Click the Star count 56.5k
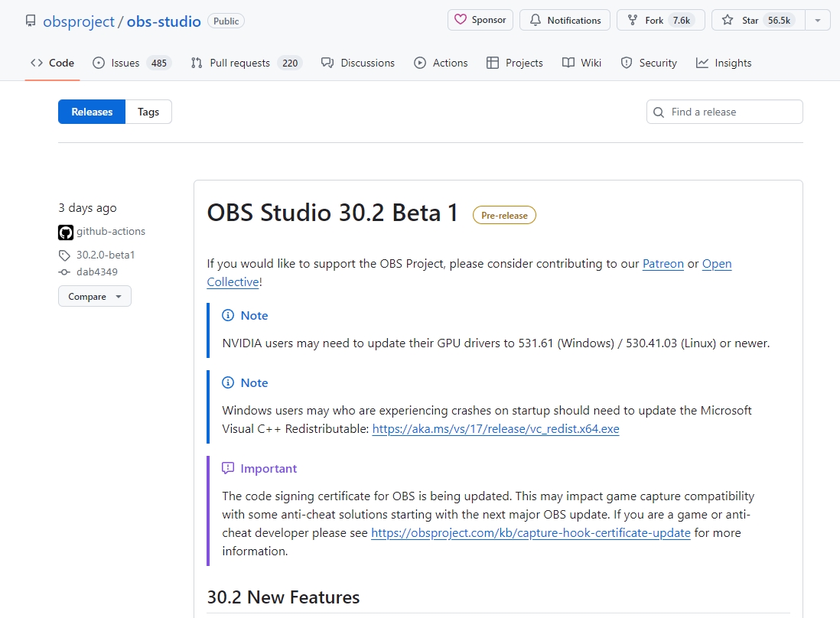Screen dimensions: 840x618 tap(779, 21)
